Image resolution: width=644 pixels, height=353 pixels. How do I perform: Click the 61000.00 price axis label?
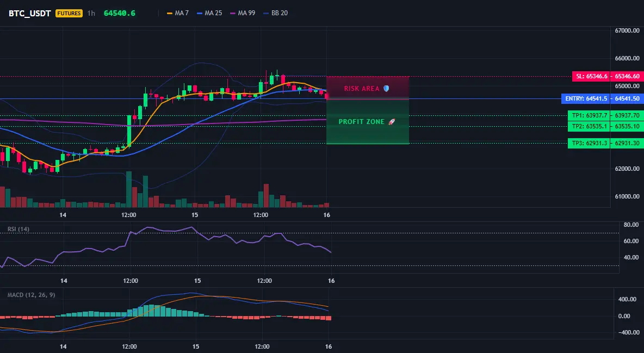pyautogui.click(x=627, y=196)
